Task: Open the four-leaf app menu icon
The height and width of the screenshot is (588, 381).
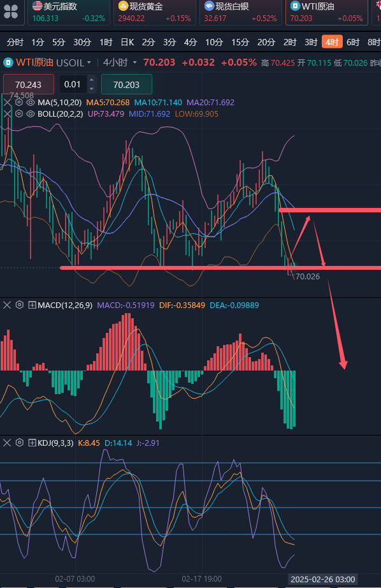Action: click(x=11, y=11)
